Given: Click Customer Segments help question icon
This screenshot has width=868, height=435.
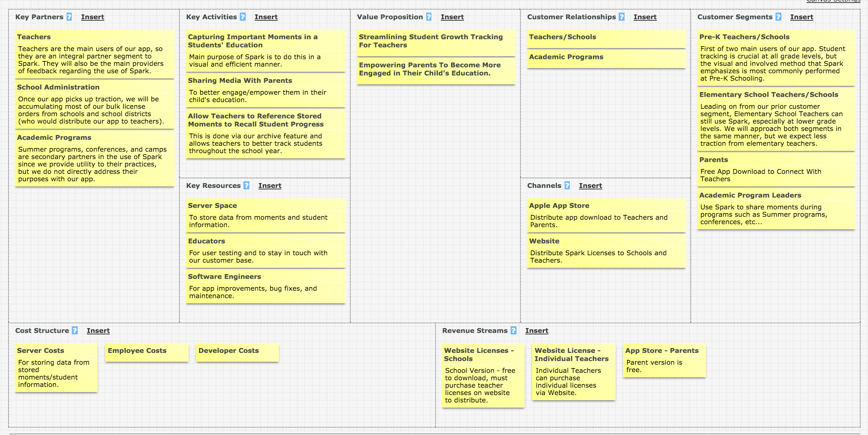Looking at the screenshot, I should click(778, 17).
